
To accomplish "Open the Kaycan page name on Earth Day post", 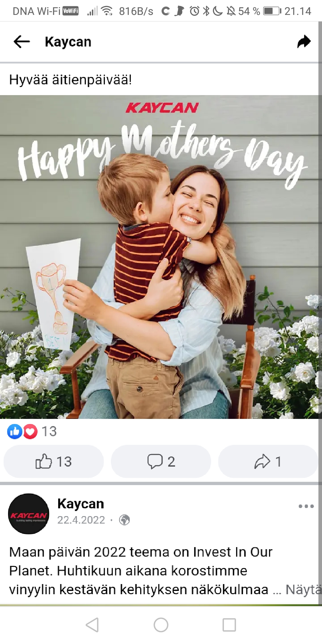I will click(x=81, y=504).
